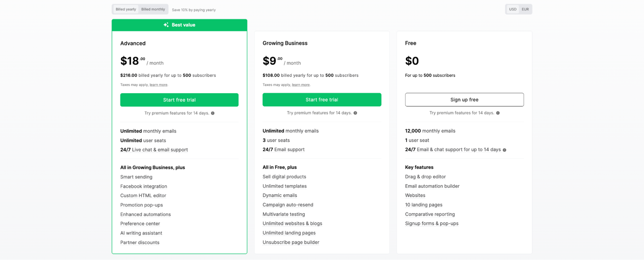Screen dimensions: 644x260
Task: Open learn more link under Growing Business taxes
Action: point(301,85)
